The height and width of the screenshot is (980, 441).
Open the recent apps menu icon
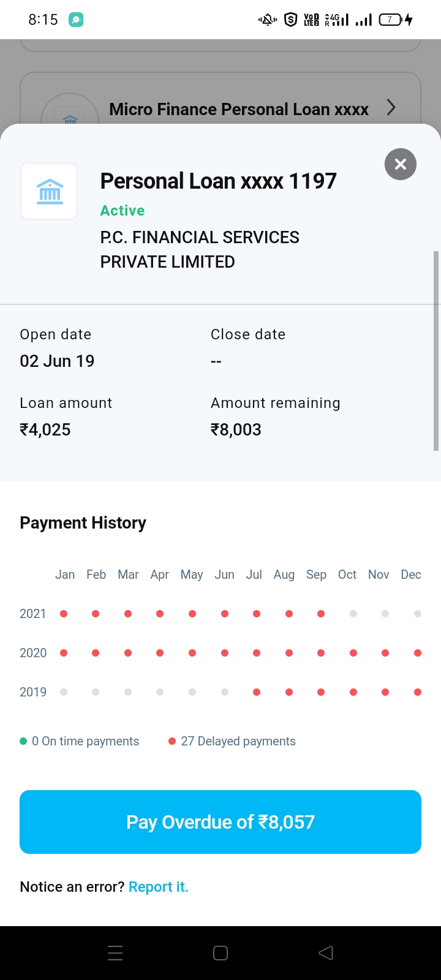click(115, 953)
